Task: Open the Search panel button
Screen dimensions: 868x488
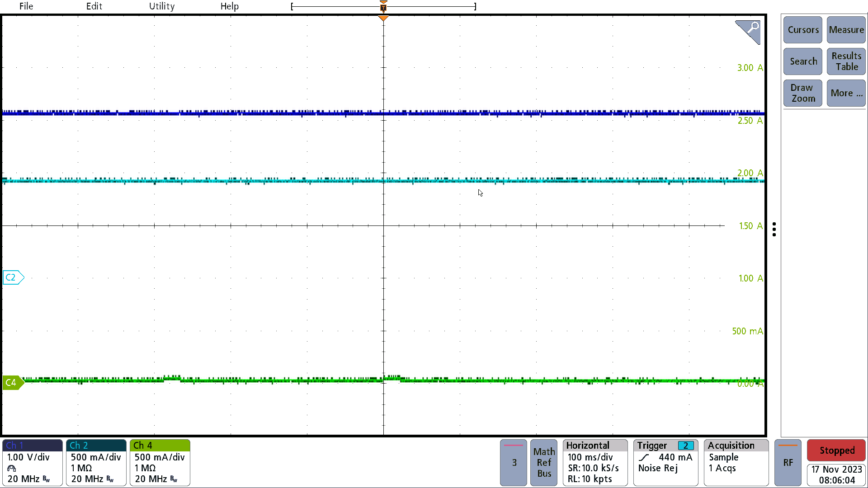Action: 803,61
